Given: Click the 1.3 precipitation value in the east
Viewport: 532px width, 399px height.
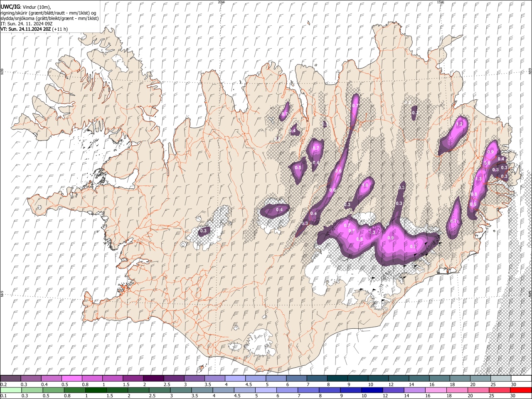Looking at the screenshot, I should (478, 179).
